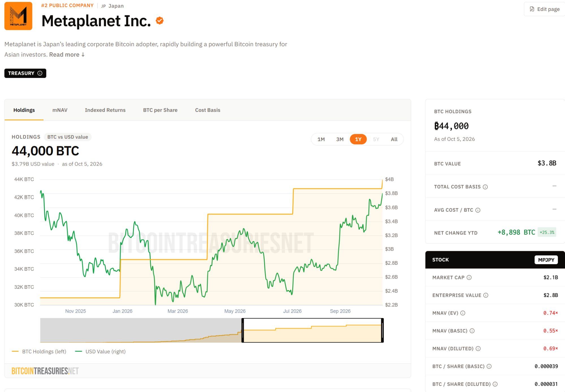Click the $2.1B market cap value
Screen dimensions: 565x392
pos(551,277)
